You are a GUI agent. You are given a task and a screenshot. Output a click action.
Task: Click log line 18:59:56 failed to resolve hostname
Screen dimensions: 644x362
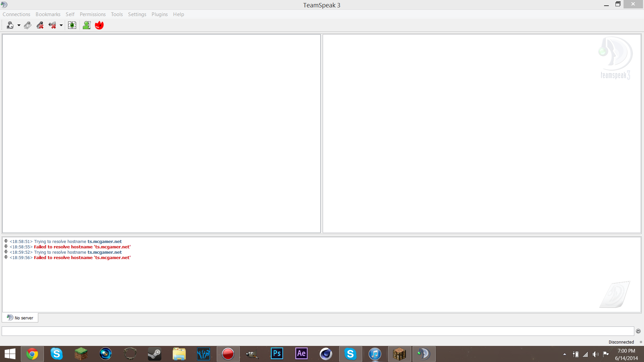(x=70, y=258)
